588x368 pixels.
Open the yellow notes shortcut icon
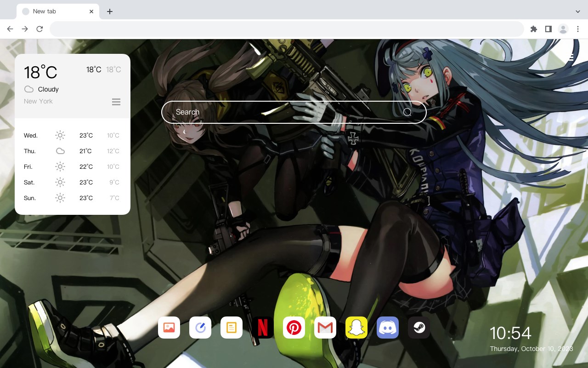click(232, 328)
